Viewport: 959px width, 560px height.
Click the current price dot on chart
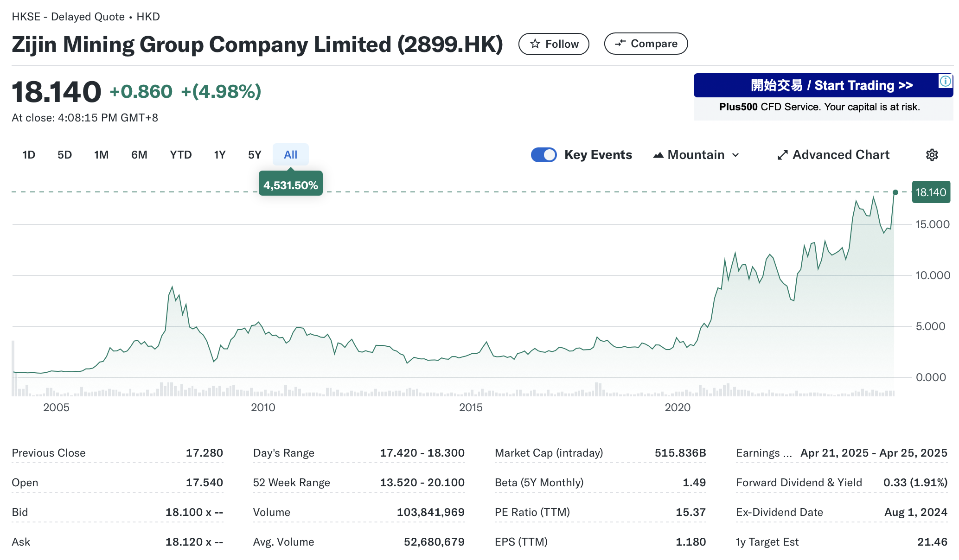[x=895, y=192]
